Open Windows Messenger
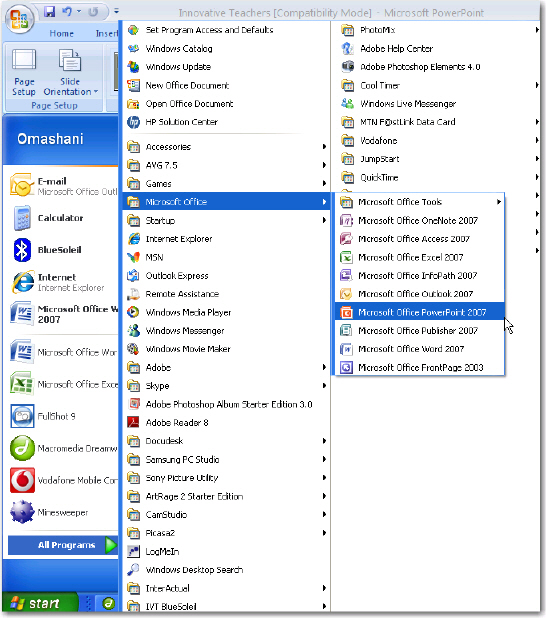 (x=226, y=331)
